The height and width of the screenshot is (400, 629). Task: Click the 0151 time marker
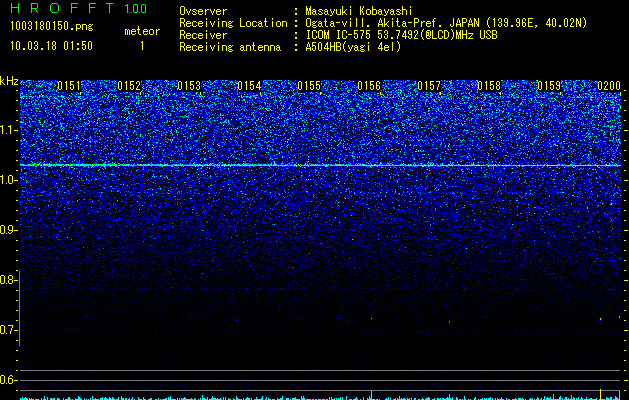pyautogui.click(x=69, y=86)
